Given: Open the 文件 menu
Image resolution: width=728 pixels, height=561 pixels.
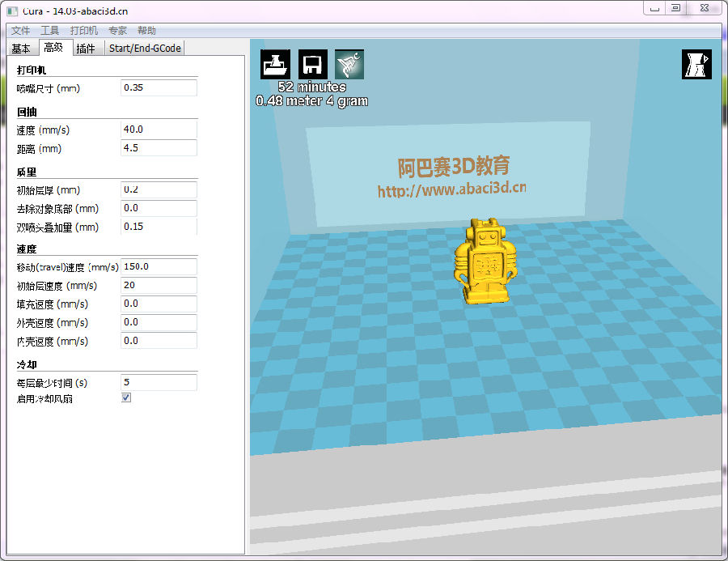Looking at the screenshot, I should pyautogui.click(x=20, y=31).
